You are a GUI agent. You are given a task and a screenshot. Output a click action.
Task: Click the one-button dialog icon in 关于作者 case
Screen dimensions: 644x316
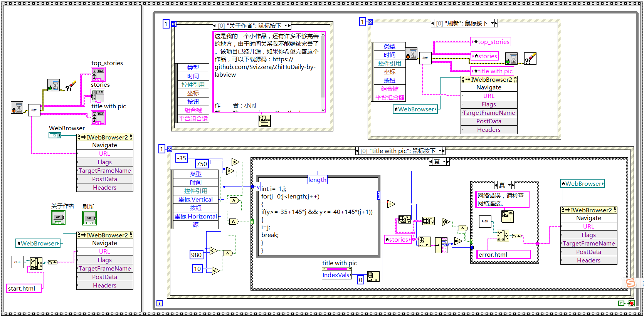264,121
